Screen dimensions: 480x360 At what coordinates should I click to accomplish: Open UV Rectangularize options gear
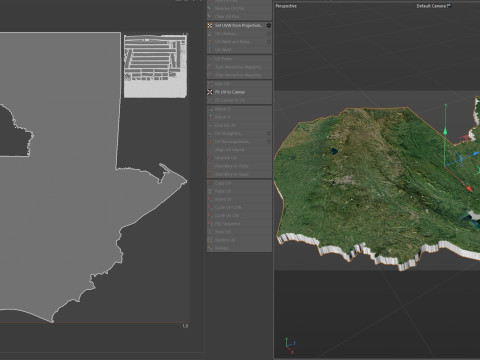point(269,142)
